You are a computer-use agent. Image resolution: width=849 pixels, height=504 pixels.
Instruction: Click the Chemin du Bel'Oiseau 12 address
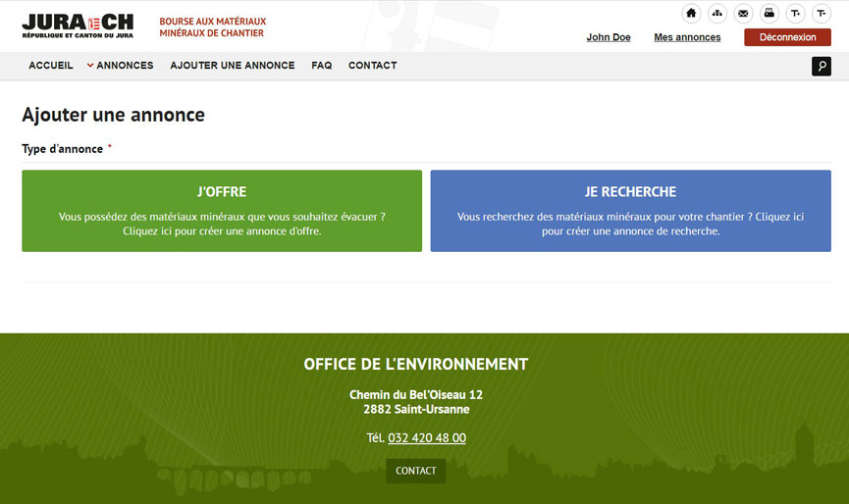tap(416, 395)
